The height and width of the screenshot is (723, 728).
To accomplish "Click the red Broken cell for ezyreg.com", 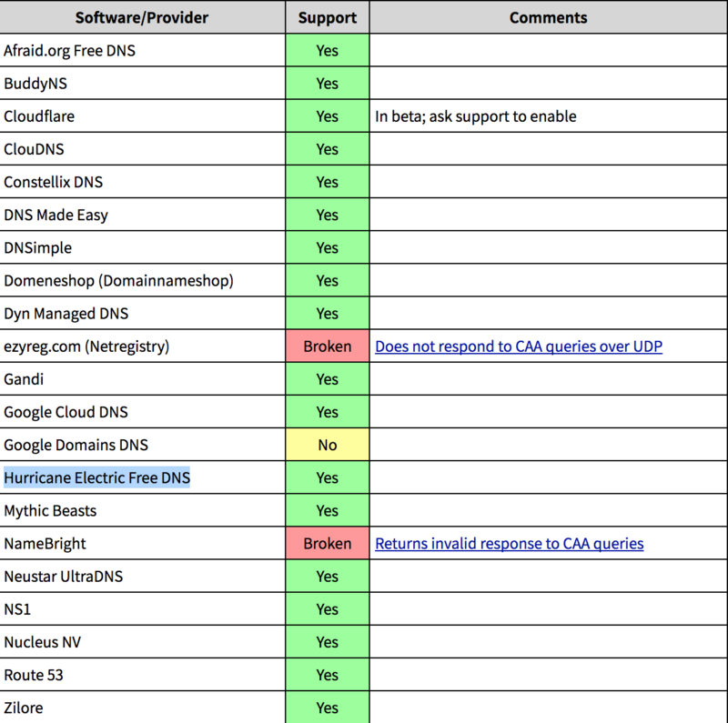I will (328, 346).
